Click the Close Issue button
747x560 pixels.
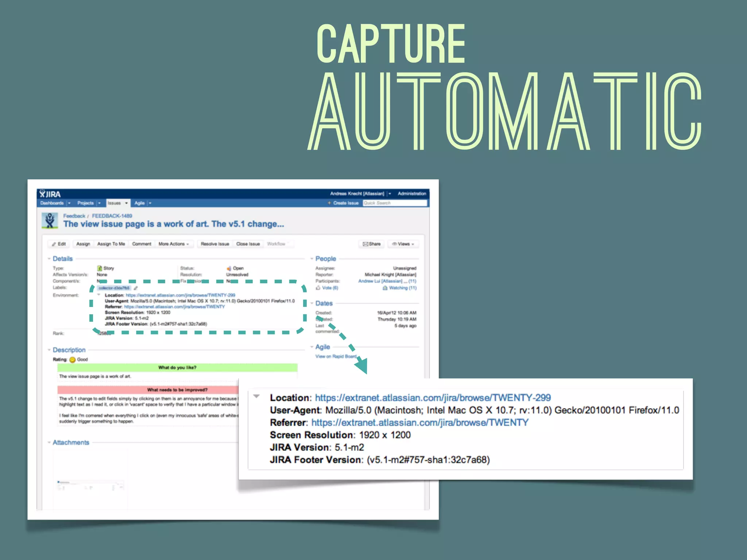point(248,244)
